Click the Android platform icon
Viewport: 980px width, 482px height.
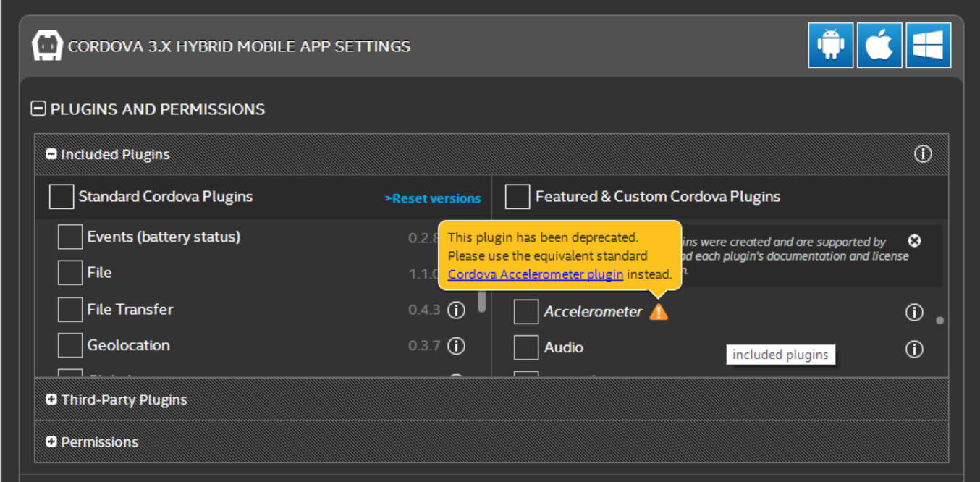830,46
